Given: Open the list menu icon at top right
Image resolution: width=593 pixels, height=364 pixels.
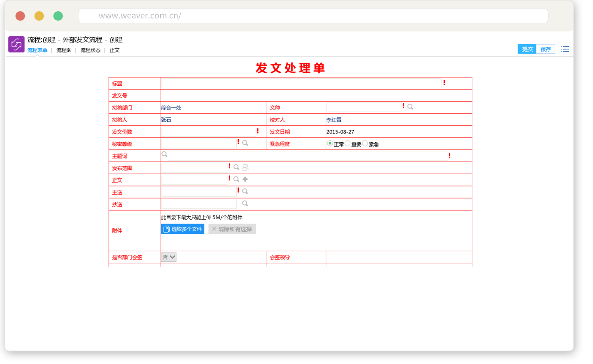Looking at the screenshot, I should tap(565, 49).
